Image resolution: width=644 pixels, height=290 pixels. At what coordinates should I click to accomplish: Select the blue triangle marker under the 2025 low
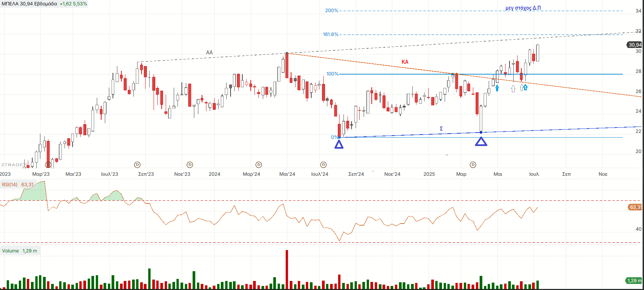pos(481,142)
